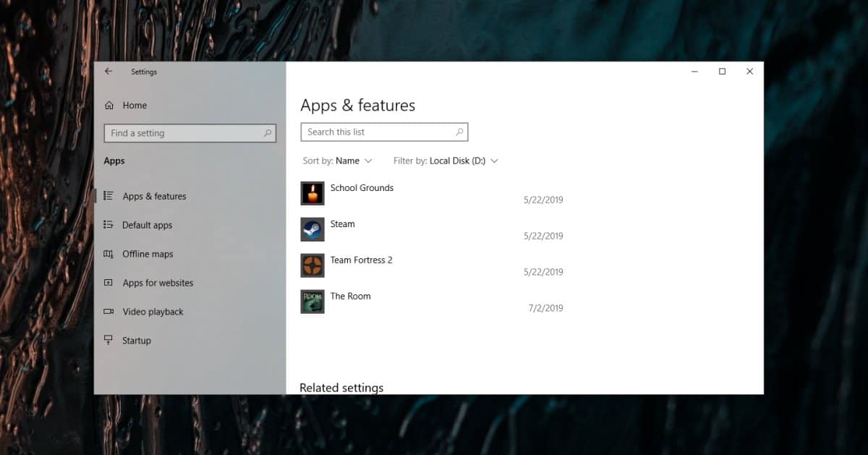This screenshot has height=455, width=868.
Task: Open the Sort by Name dropdown
Action: tap(347, 161)
